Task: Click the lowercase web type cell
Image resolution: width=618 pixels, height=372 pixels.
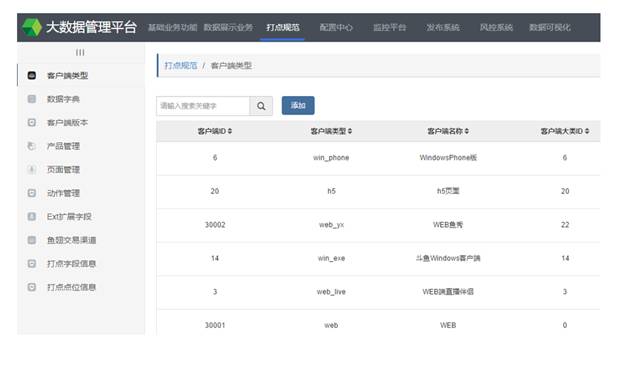Action: 331,325
